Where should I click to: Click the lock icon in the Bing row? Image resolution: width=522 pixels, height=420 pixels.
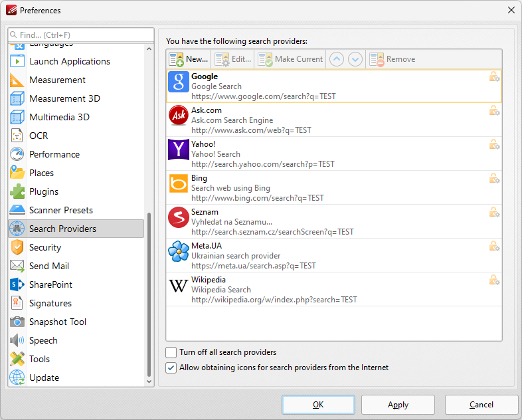494,179
